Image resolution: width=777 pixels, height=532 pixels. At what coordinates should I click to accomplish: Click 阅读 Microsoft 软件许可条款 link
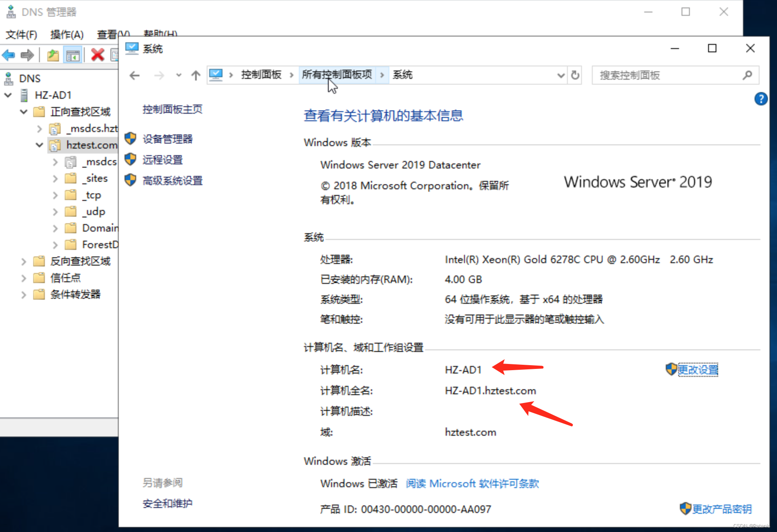[472, 484]
